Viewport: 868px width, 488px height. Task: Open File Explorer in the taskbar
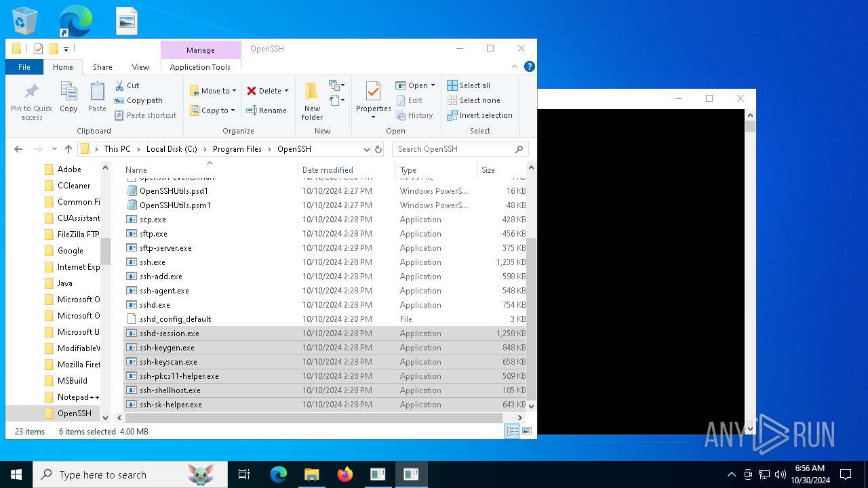312,474
